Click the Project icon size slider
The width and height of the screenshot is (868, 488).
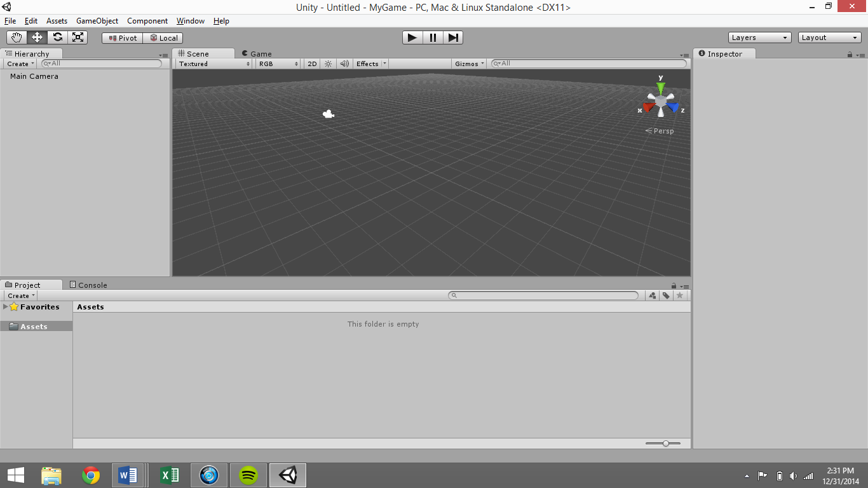click(x=663, y=444)
